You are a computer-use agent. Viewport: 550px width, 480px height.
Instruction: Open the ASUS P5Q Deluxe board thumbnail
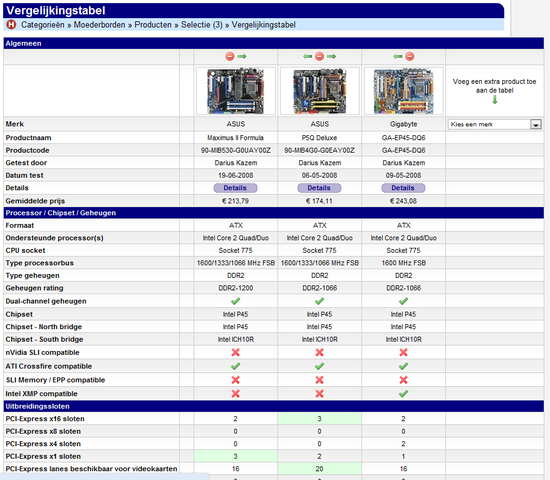pos(320,91)
